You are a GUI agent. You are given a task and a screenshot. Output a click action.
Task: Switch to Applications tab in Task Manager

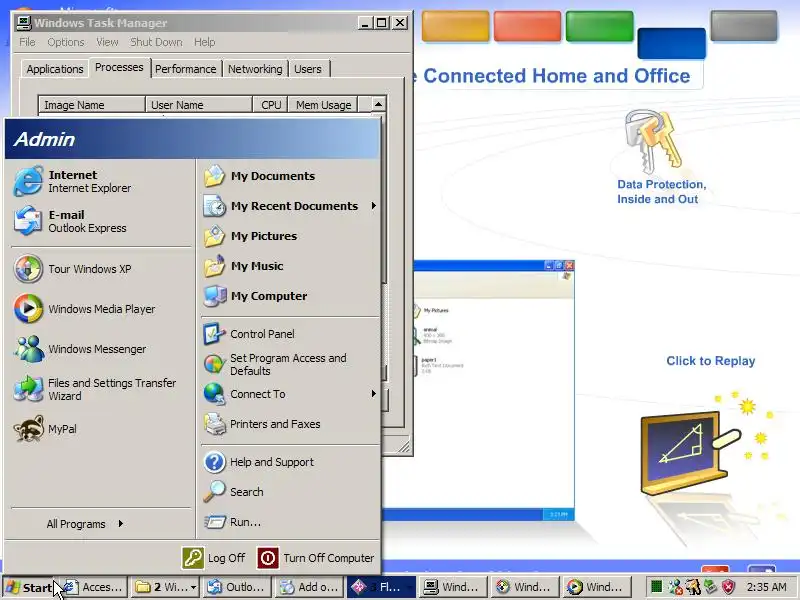(55, 69)
